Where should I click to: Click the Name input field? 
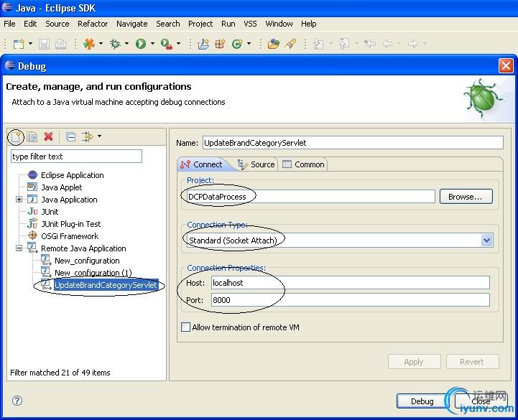[x=353, y=143]
